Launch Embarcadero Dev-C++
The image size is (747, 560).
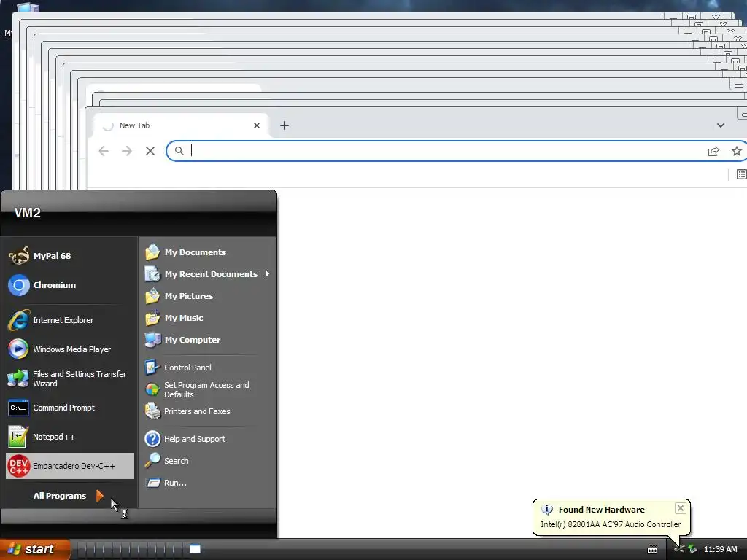point(70,466)
